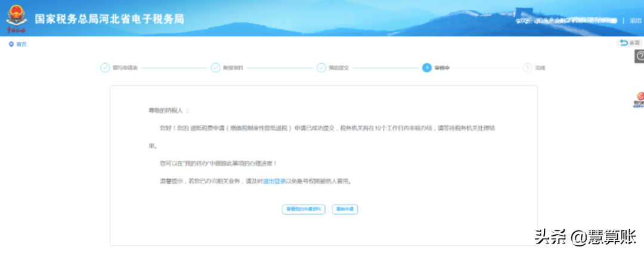This screenshot has width=644, height=253.
Task: Click the 返回 back button
Action: pyautogui.click(x=630, y=43)
